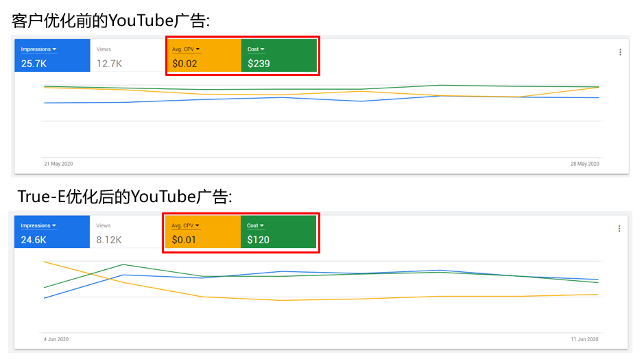Toggle the 25.7K impressions value card

33,64
